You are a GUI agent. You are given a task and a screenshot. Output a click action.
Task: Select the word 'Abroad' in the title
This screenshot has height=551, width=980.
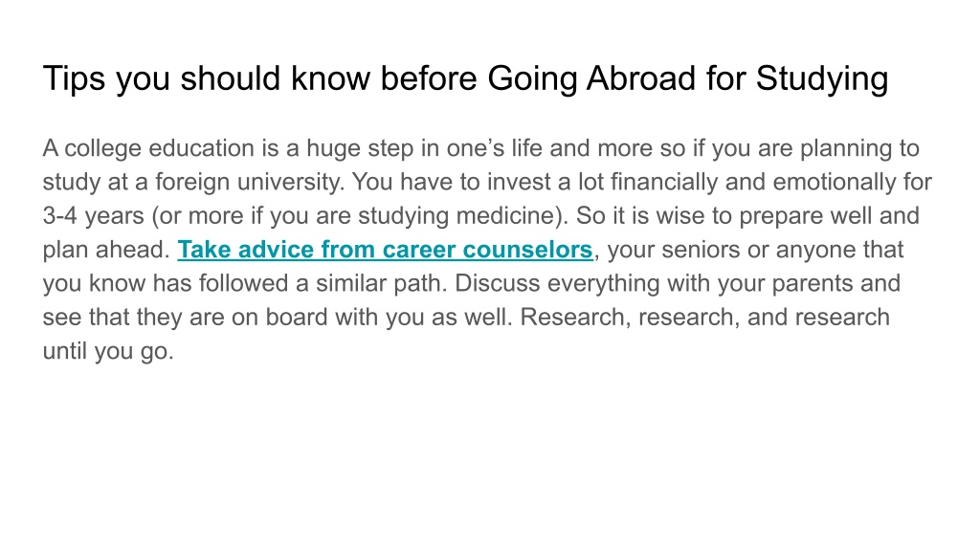click(x=640, y=78)
